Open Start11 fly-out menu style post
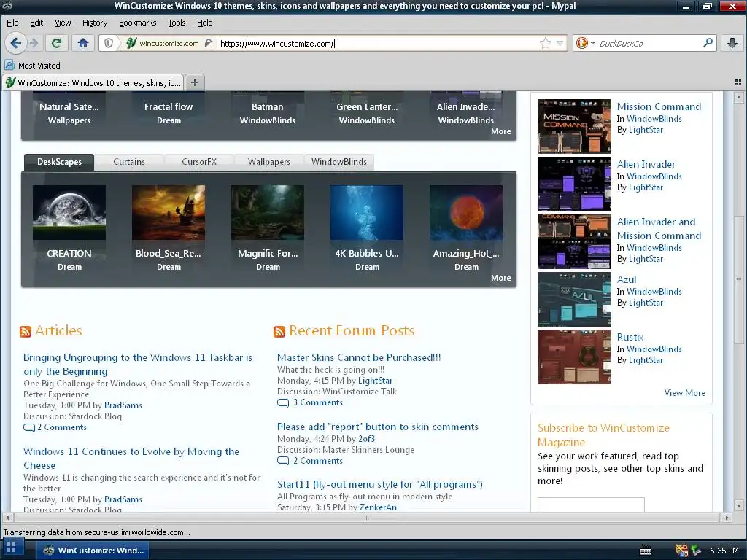The image size is (747, 560). pyautogui.click(x=379, y=485)
